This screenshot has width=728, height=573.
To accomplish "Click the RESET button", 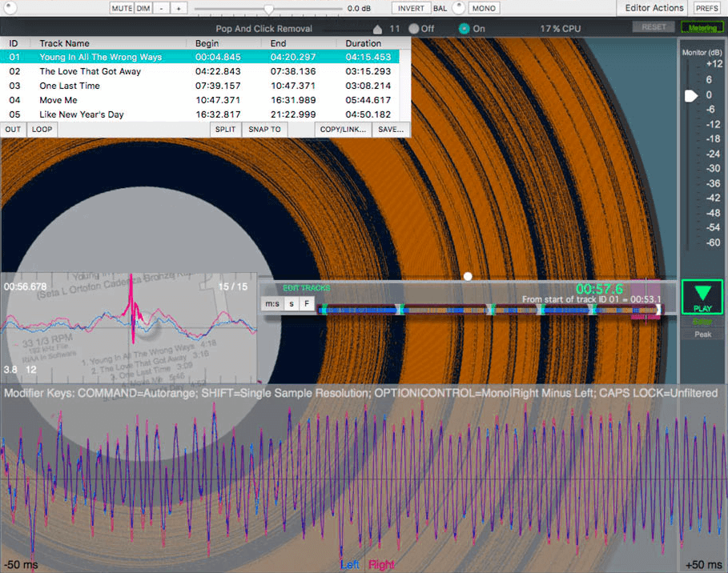I will click(x=654, y=27).
